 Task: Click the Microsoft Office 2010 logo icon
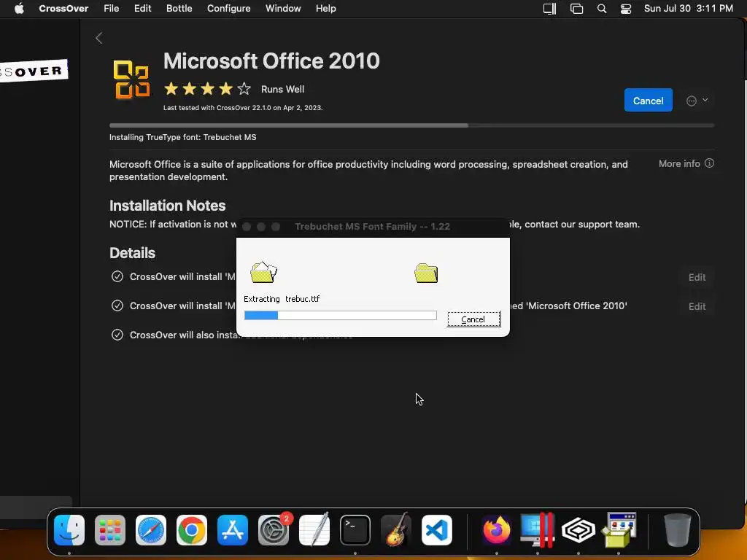point(131,79)
